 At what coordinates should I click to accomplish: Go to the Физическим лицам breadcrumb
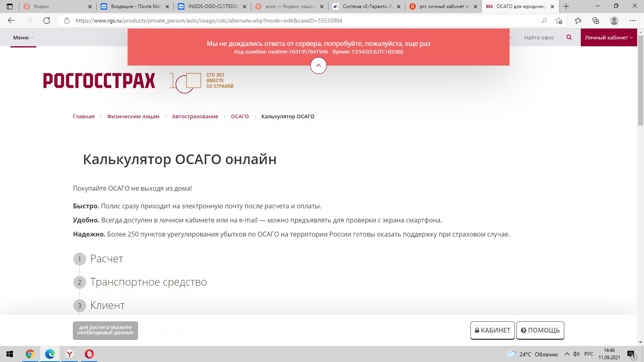tap(133, 116)
